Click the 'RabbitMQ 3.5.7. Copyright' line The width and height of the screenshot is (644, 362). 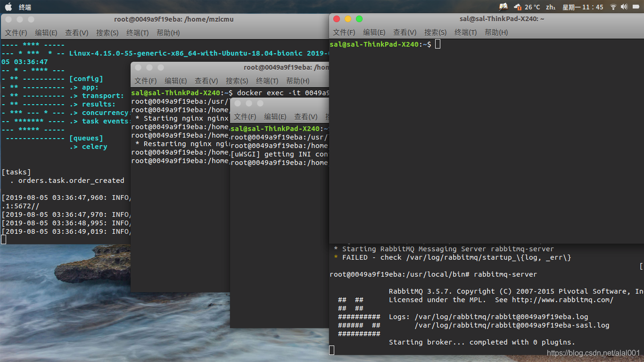[x=516, y=291]
